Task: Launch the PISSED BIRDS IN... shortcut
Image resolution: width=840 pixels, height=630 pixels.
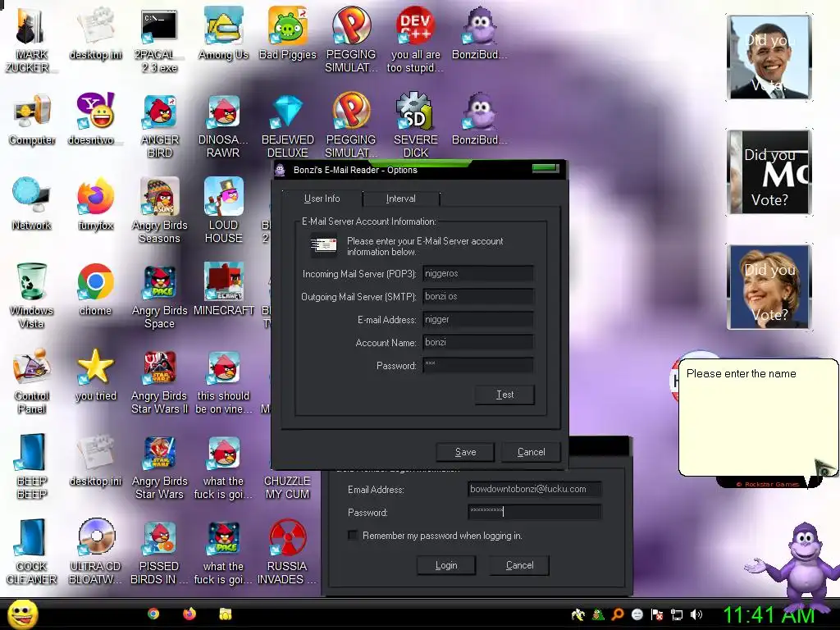Action: click(159, 551)
